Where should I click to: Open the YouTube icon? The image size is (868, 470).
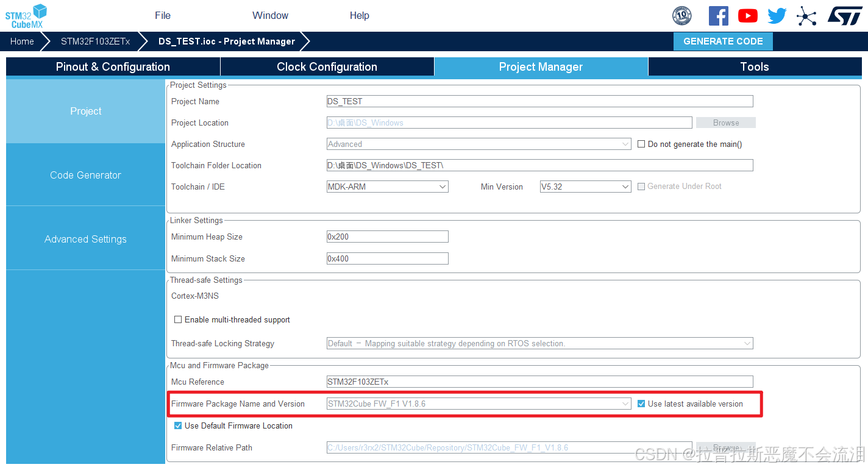(x=747, y=16)
